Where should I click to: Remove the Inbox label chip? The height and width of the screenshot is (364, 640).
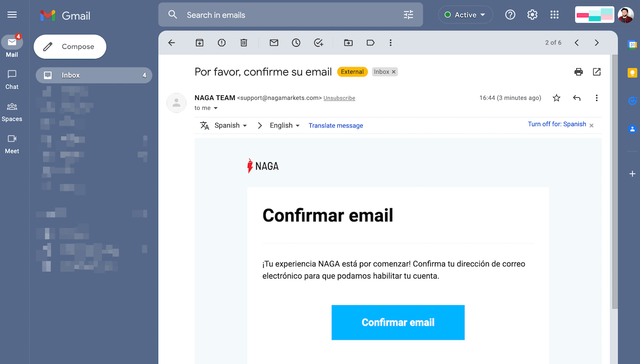coord(394,72)
